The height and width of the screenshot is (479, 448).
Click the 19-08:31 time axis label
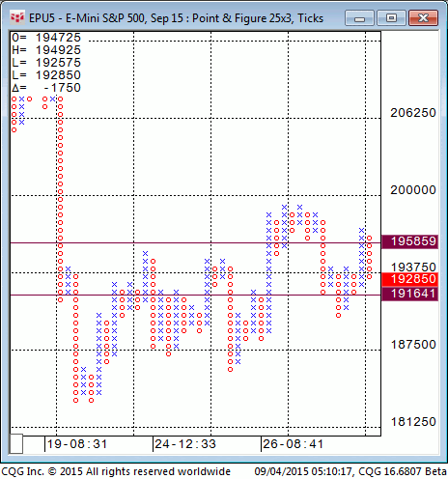click(x=77, y=444)
